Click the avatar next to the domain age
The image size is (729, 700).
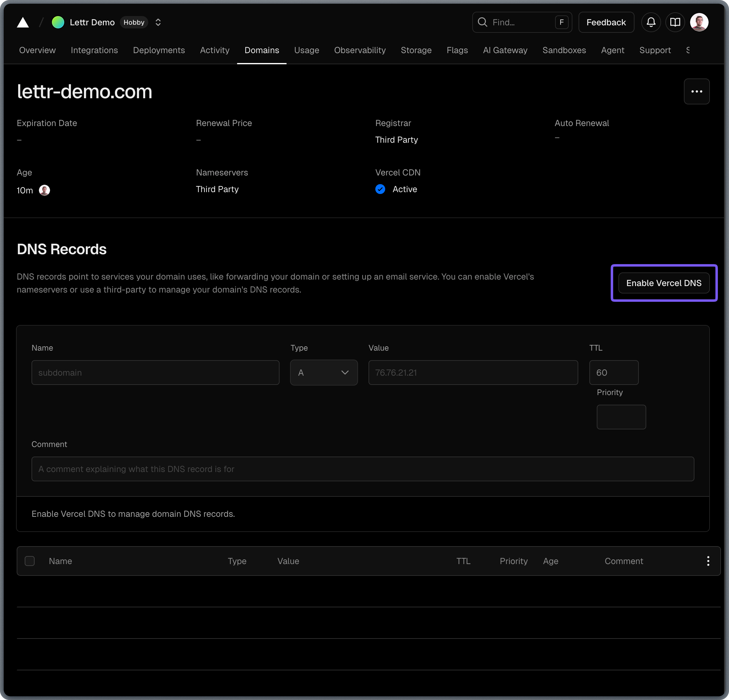pyautogui.click(x=44, y=190)
